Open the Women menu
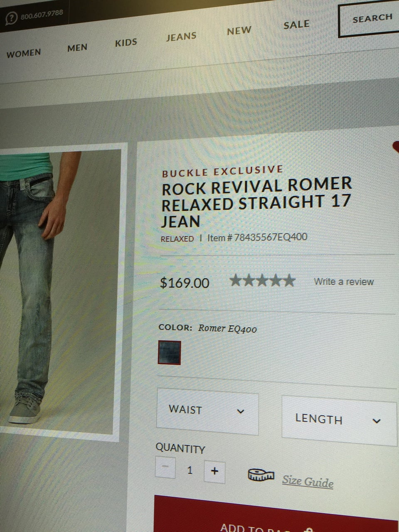 pos(24,53)
